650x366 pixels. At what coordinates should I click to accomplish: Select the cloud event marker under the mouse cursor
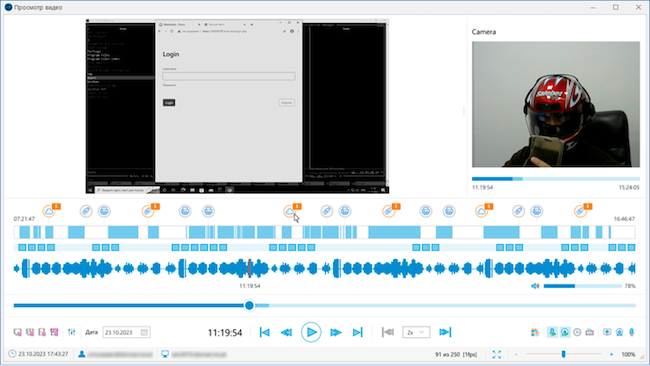coord(289,211)
